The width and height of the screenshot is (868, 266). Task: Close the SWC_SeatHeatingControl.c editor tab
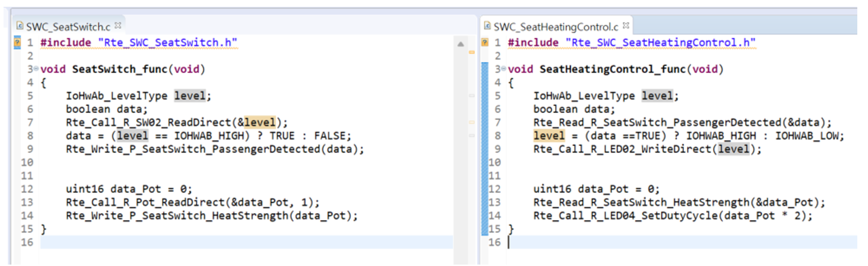pyautogui.click(x=626, y=26)
